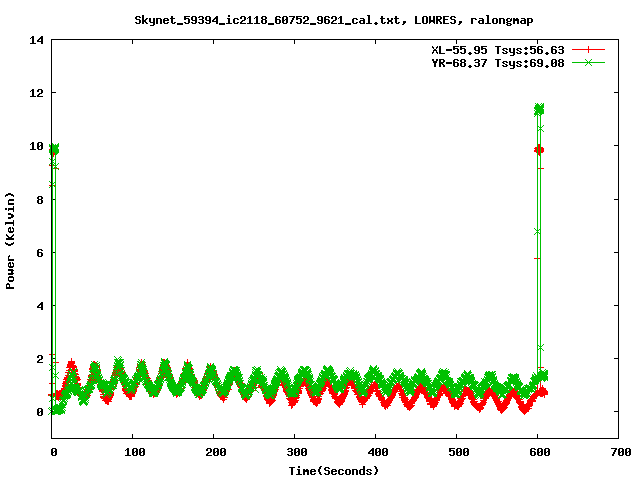Click the red XL legend line sample
The height and width of the screenshot is (480, 640).
click(588, 50)
